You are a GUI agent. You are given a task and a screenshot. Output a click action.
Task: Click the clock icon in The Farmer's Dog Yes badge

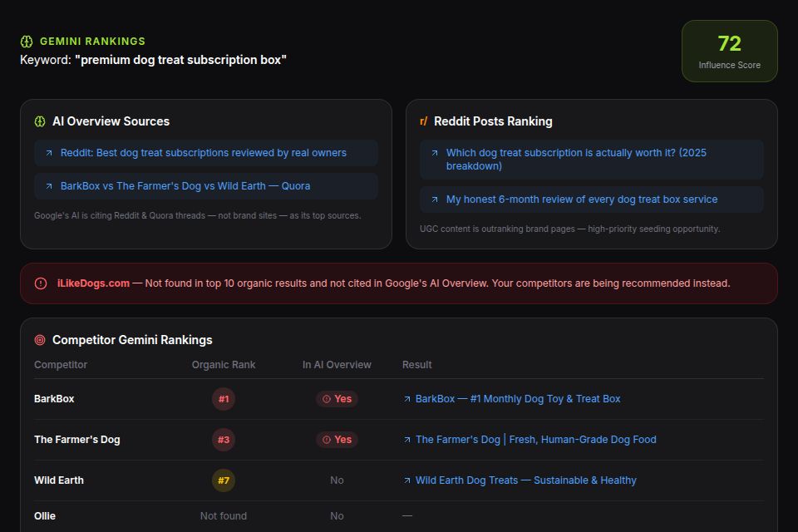coord(327,440)
